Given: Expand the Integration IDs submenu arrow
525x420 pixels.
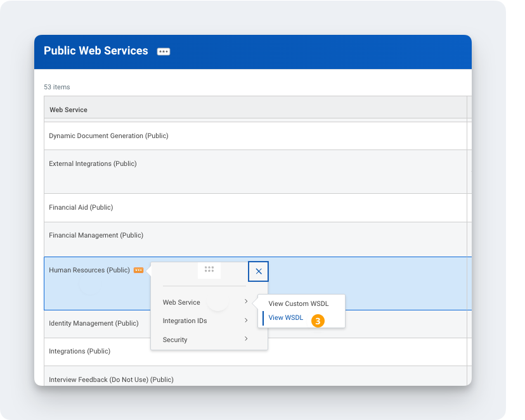Looking at the screenshot, I should point(246,321).
